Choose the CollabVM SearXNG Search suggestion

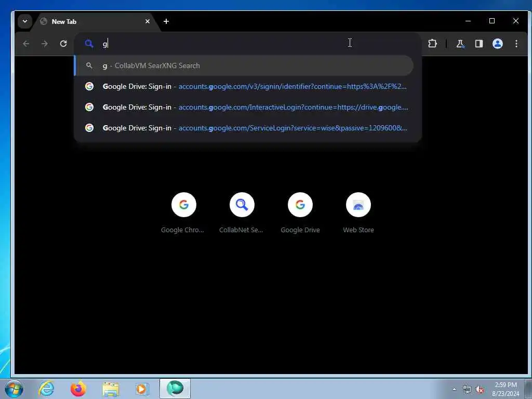pyautogui.click(x=244, y=66)
